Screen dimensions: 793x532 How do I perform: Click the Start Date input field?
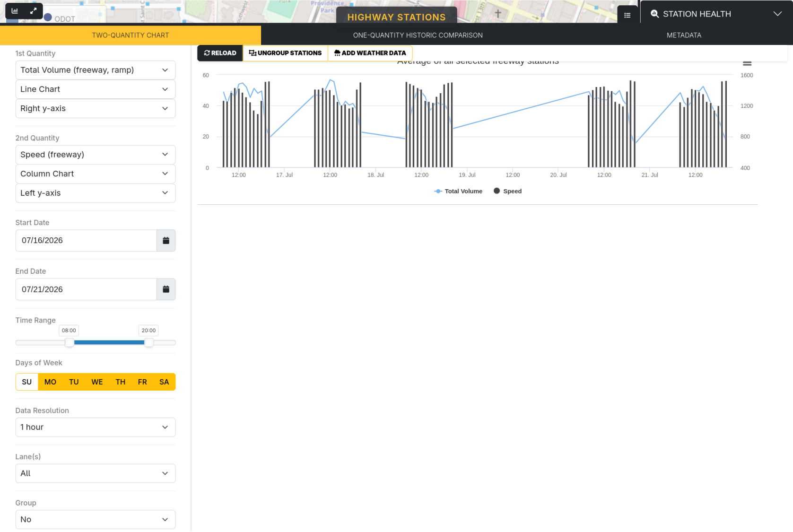tap(86, 241)
